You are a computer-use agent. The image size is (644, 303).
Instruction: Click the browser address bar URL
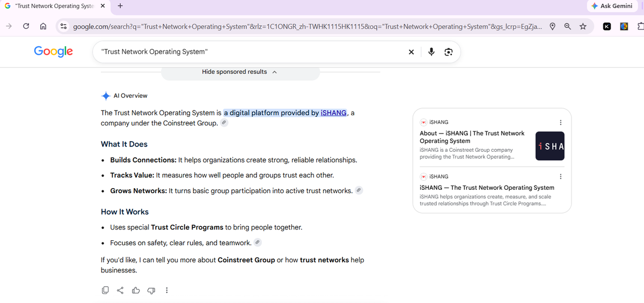click(x=307, y=26)
